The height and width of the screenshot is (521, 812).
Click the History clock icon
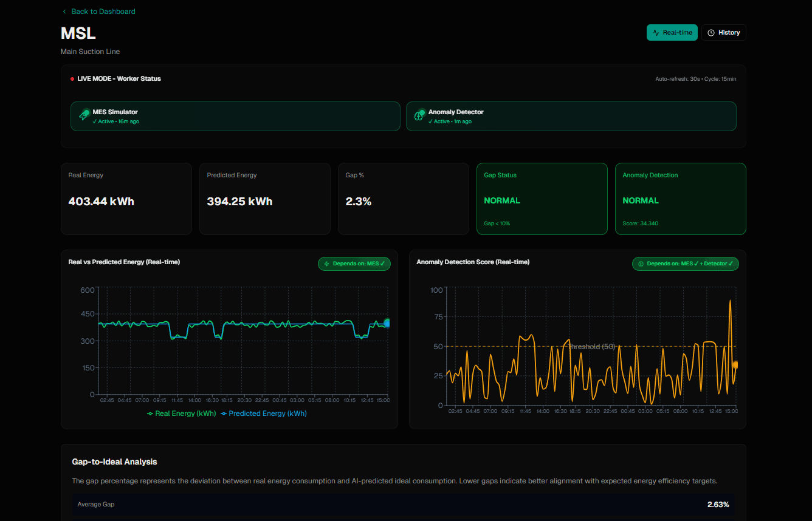click(x=711, y=33)
